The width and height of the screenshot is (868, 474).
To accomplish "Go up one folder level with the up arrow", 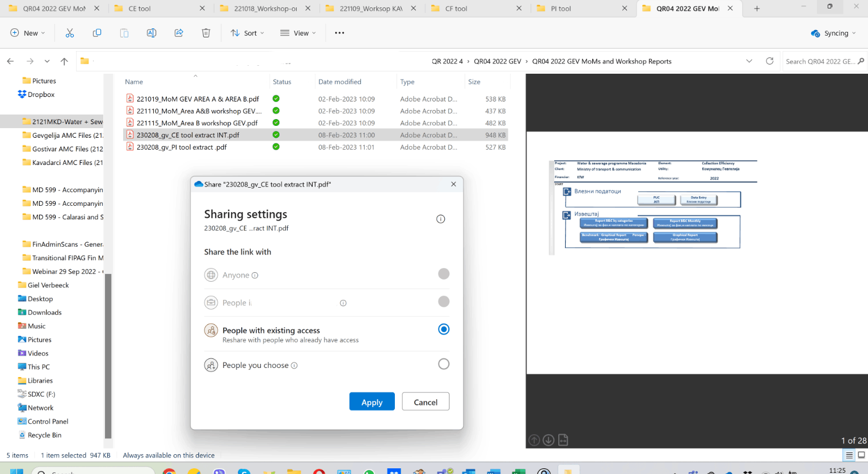I will click(x=62, y=61).
